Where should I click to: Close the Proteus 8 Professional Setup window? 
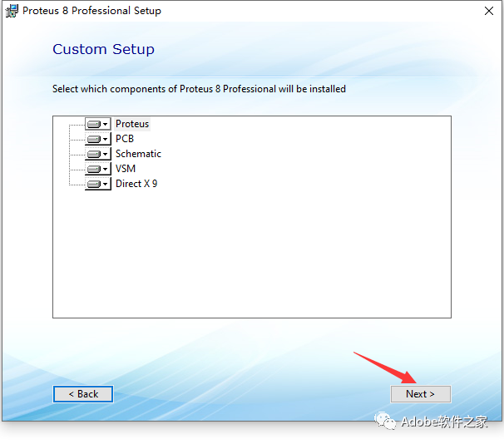(489, 11)
